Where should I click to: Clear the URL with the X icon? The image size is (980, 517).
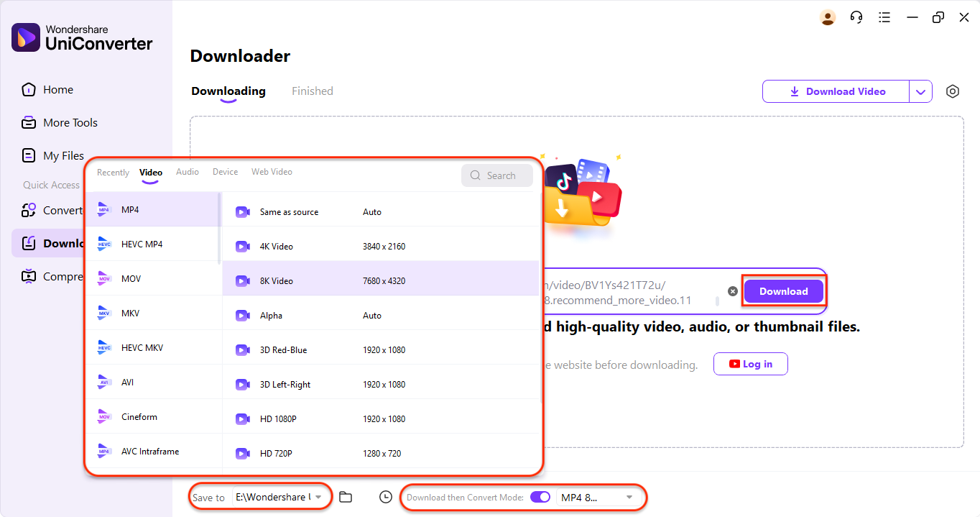click(x=733, y=291)
